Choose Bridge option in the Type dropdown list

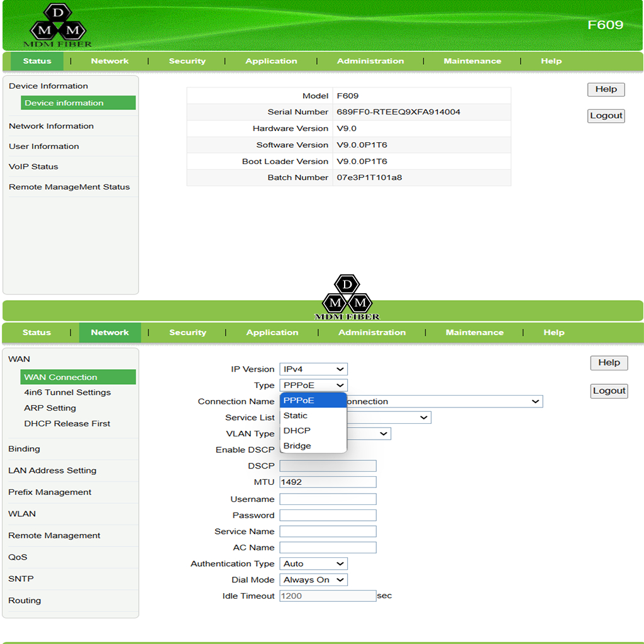pos(297,446)
